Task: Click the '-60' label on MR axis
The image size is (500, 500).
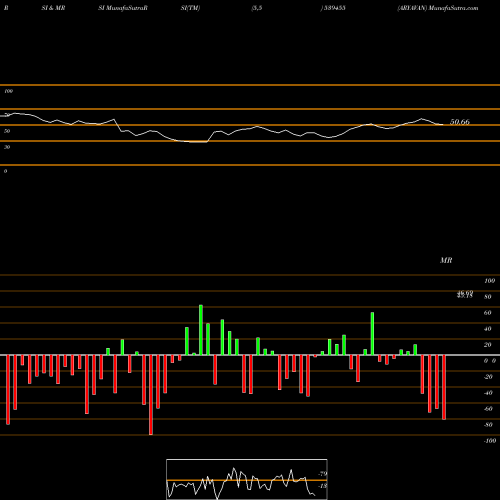Action: point(488,409)
